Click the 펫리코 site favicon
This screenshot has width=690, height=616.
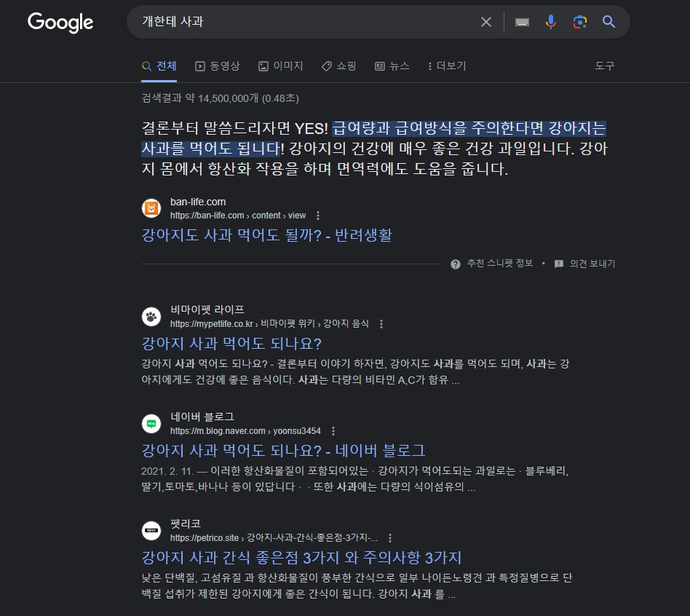point(151,531)
